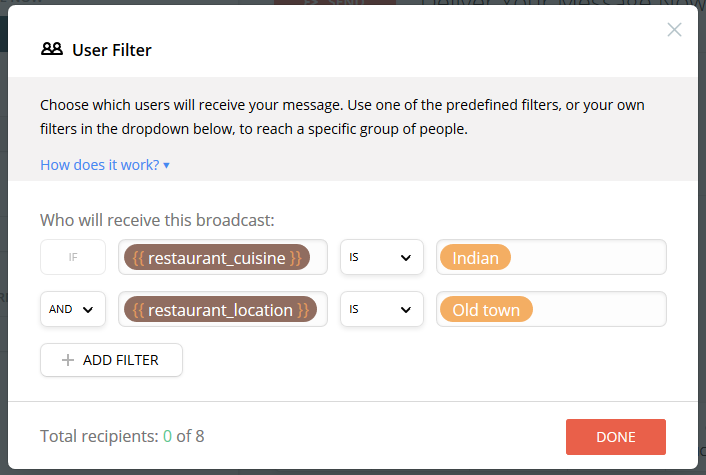Image resolution: width=706 pixels, height=475 pixels.
Task: Click the plus icon in ADD FILTER
Action: coord(68,360)
